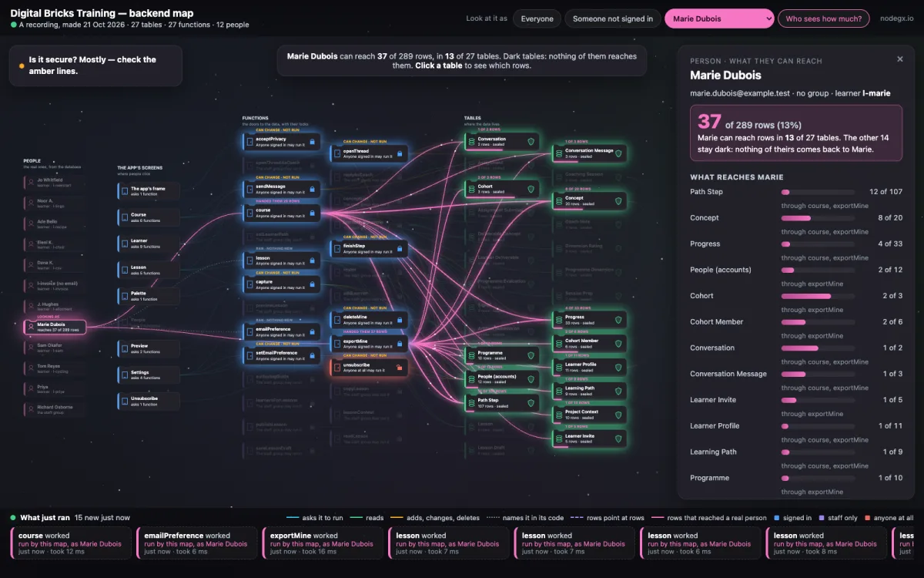Open the exportMine worked log card
This screenshot has height=578, width=924.
pyautogui.click(x=322, y=543)
